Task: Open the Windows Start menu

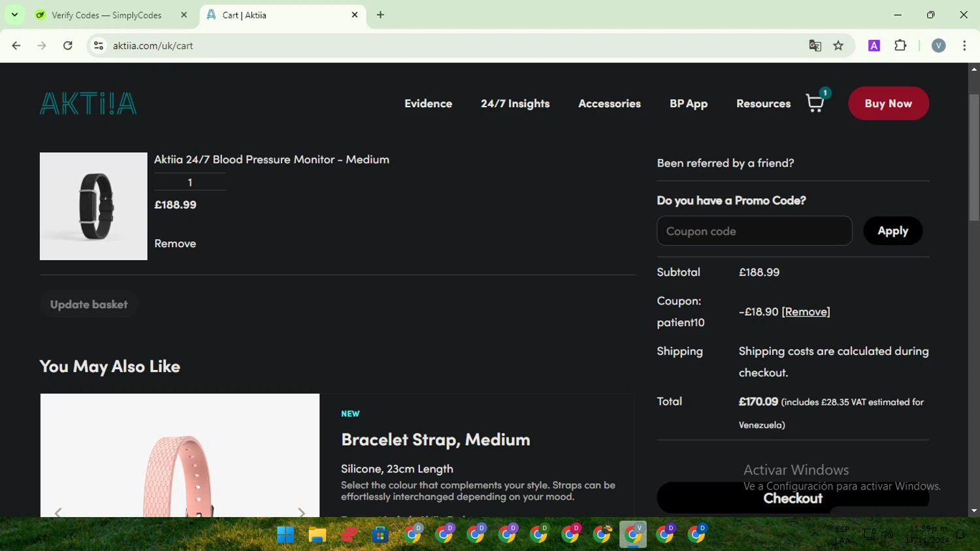Action: (x=286, y=535)
